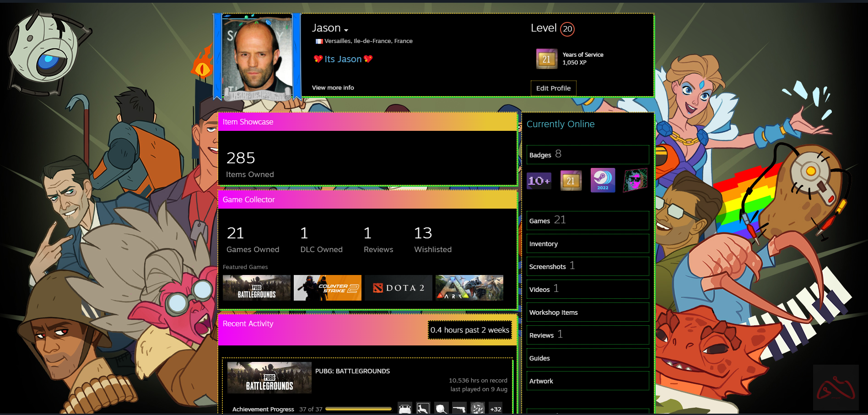Click the pistol achievement icon
This screenshot has width=868, height=415.
[459, 409]
